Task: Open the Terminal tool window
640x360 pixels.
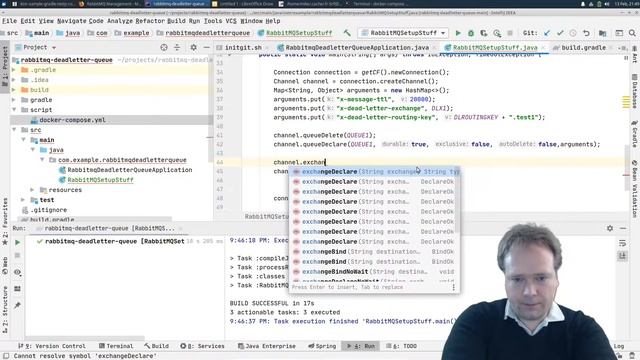Action: (x=116, y=346)
